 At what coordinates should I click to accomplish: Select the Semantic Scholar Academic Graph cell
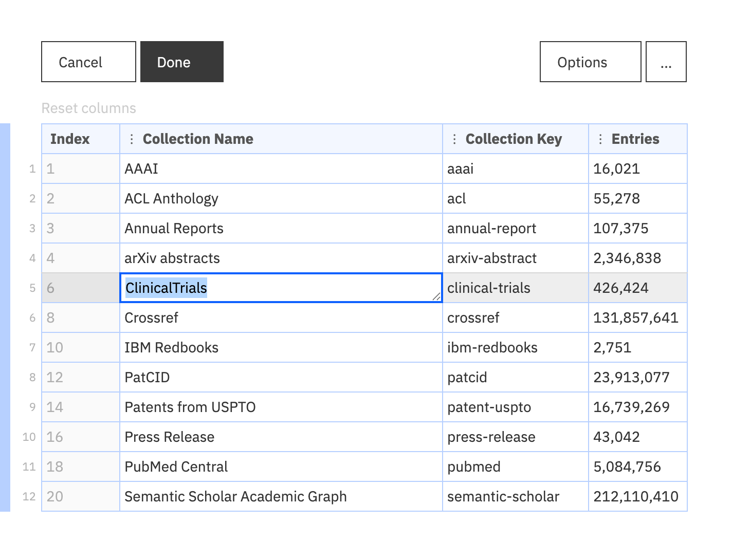tap(281, 496)
